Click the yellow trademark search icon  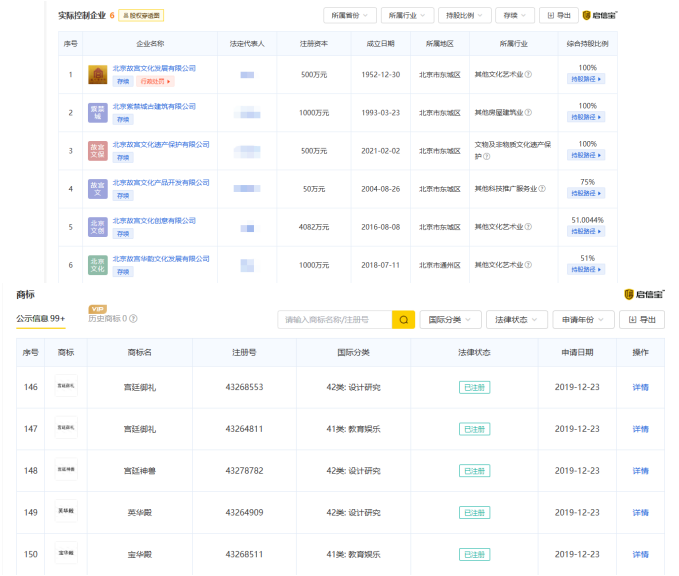(403, 320)
